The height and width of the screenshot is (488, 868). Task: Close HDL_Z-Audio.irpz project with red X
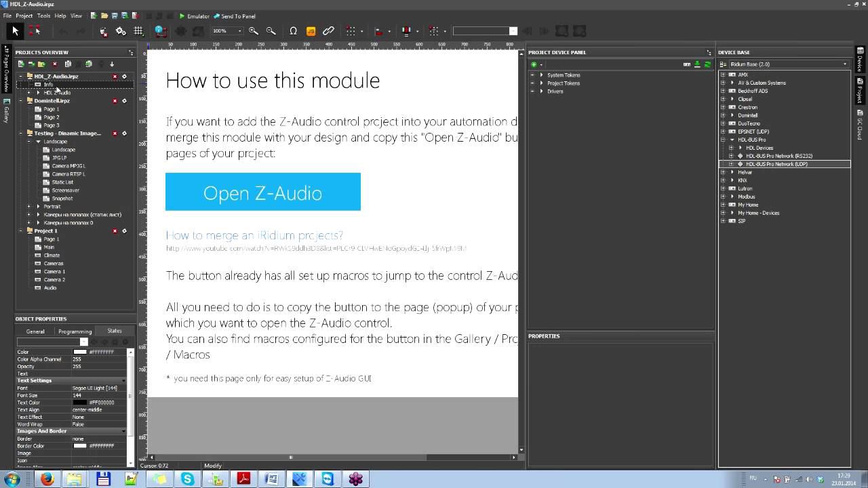click(115, 77)
